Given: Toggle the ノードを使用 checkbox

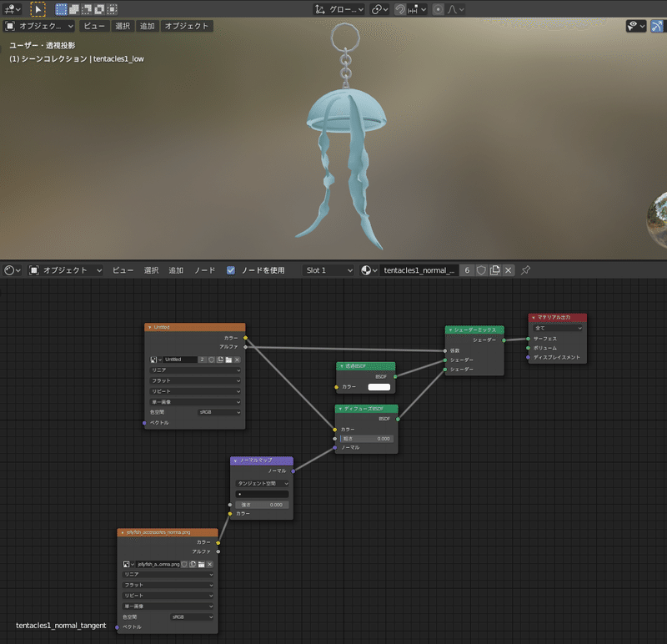Looking at the screenshot, I should [231, 270].
